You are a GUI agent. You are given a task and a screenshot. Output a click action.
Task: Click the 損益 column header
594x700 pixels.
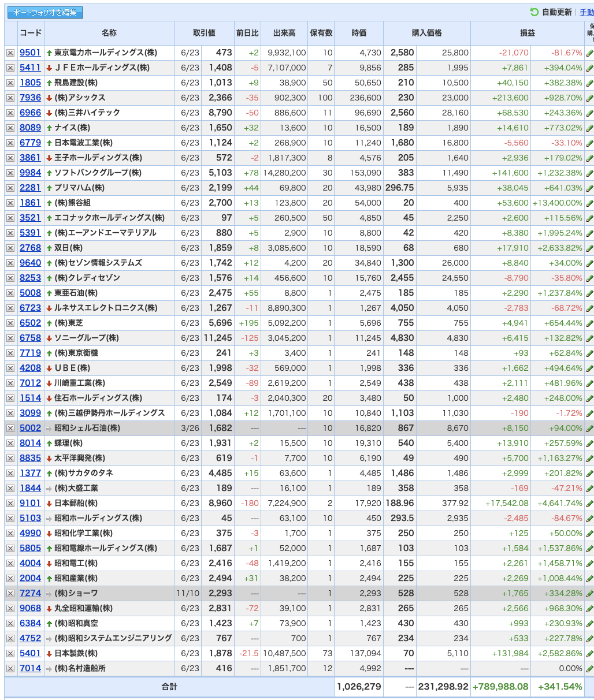coord(528,33)
